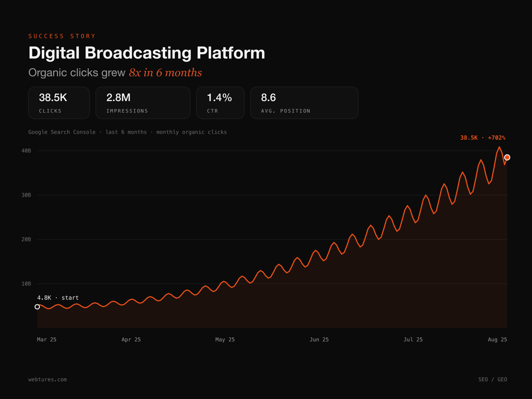This screenshot has width=532, height=399.
Task: Open the webtures.com footer link
Action: pyautogui.click(x=47, y=379)
